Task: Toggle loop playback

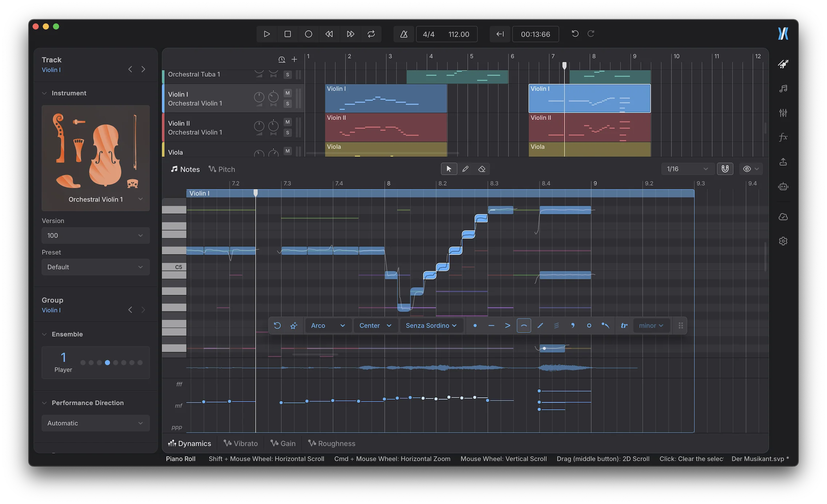Action: (371, 34)
